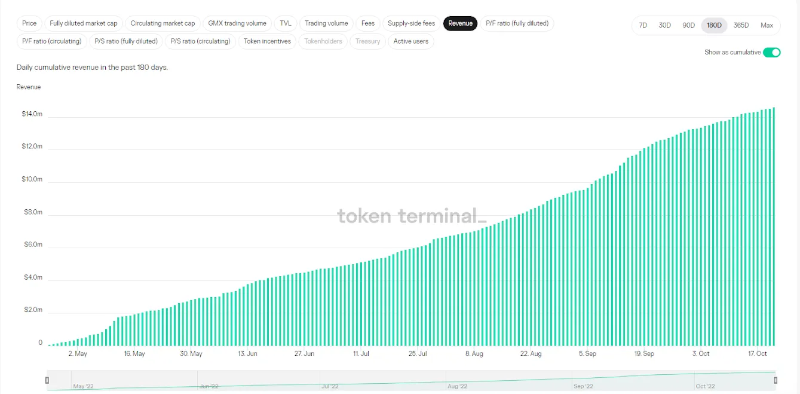Choose the Token incentives chip

pos(267,41)
